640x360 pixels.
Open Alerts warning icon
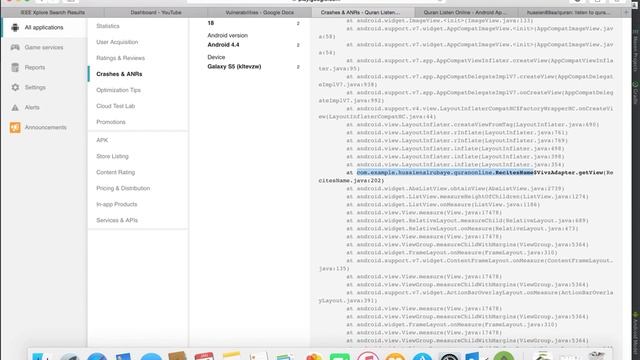point(15,107)
